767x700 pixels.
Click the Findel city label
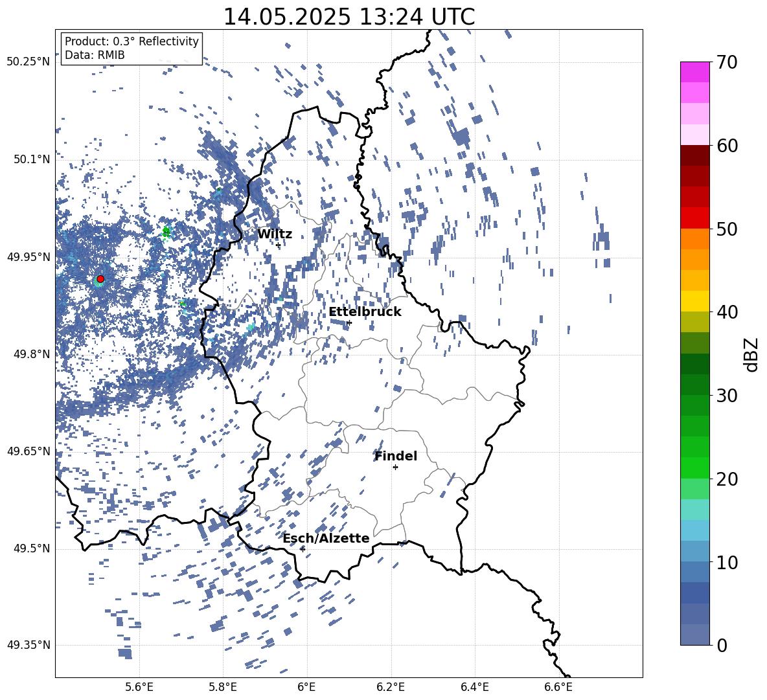pyautogui.click(x=396, y=456)
